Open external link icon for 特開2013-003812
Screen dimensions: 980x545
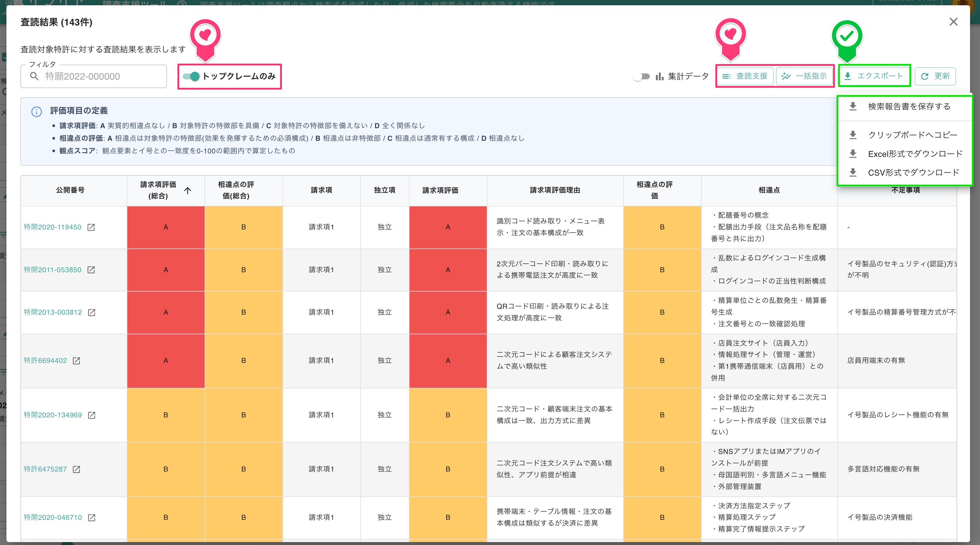click(x=92, y=312)
